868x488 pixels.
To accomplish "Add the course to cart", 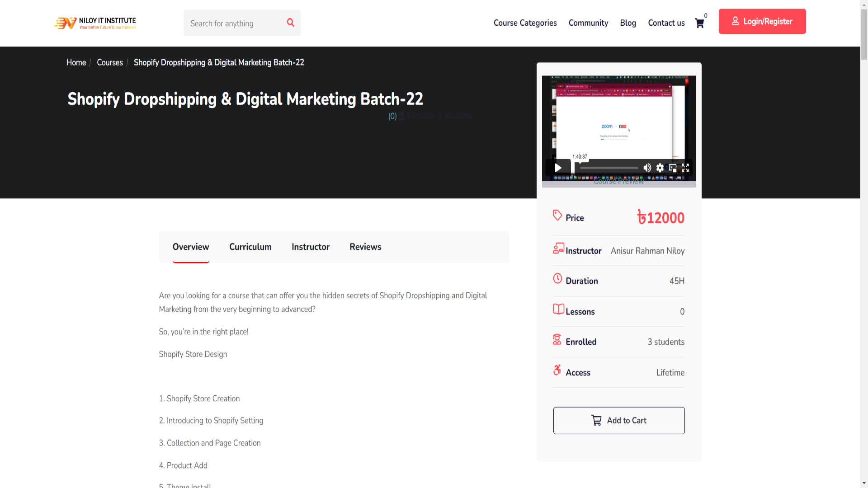I will point(618,420).
